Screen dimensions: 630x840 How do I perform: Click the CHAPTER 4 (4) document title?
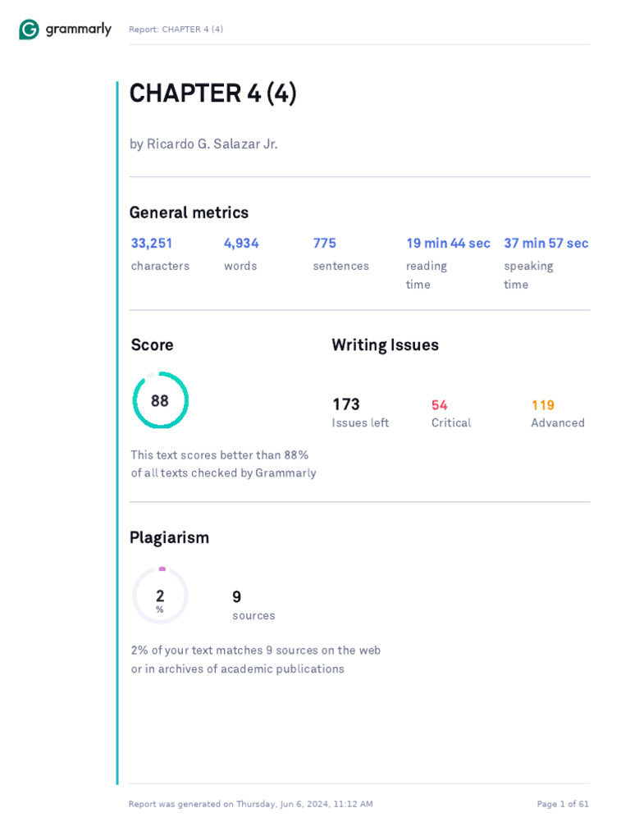click(212, 94)
